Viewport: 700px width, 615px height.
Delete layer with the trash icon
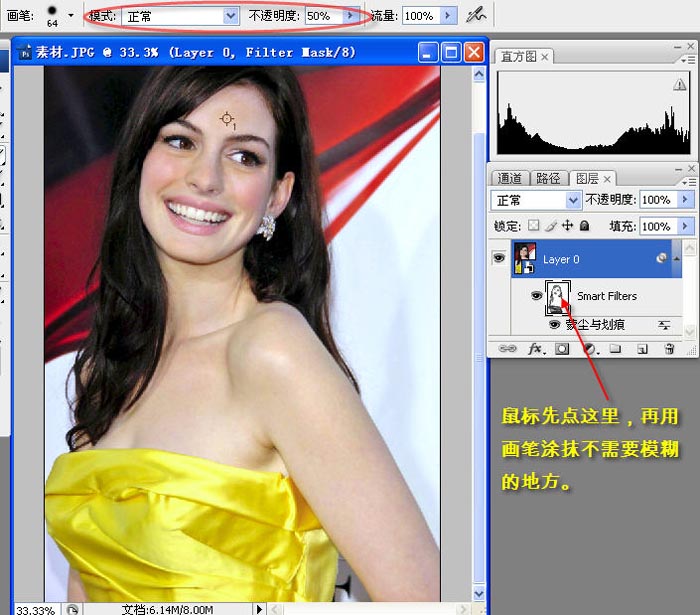point(669,349)
